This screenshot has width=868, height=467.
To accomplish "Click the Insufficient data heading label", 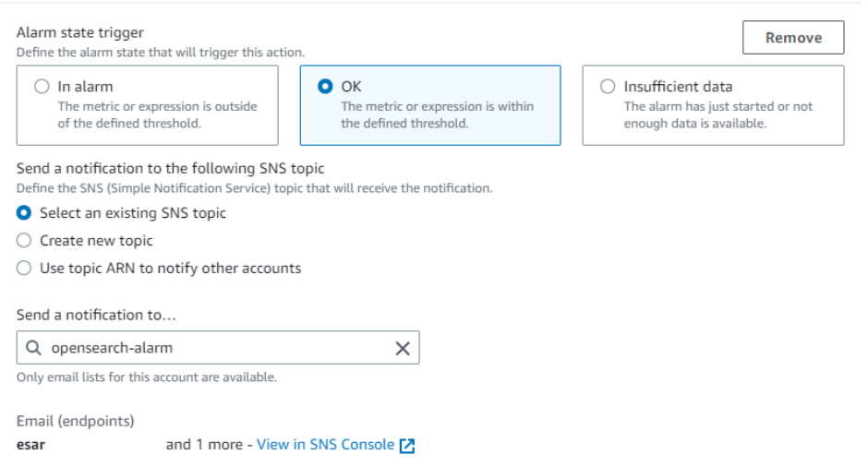I will [x=678, y=87].
